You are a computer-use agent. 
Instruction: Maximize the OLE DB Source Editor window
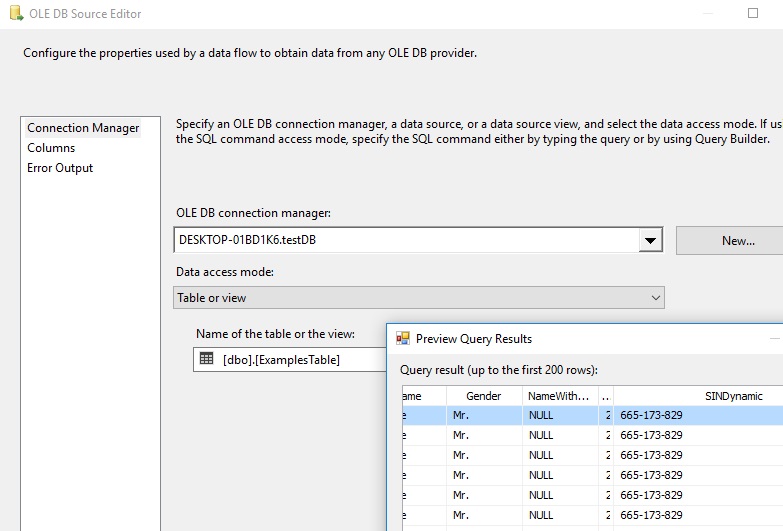tap(753, 13)
